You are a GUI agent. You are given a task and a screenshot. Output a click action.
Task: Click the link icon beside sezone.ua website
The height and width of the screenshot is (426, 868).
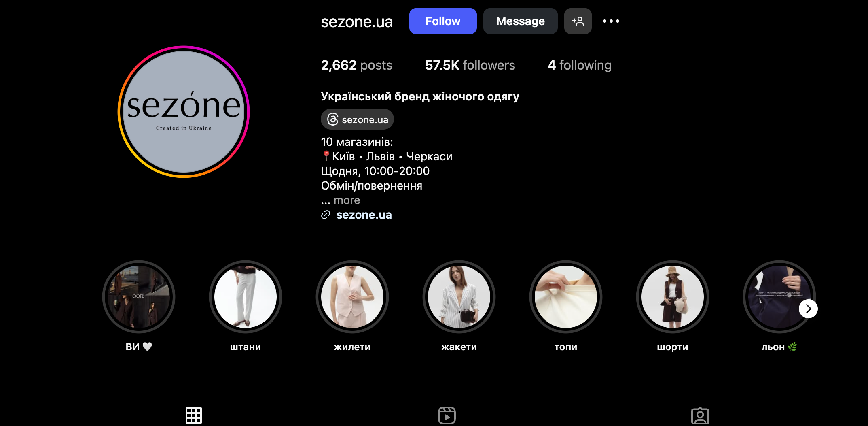coord(326,215)
